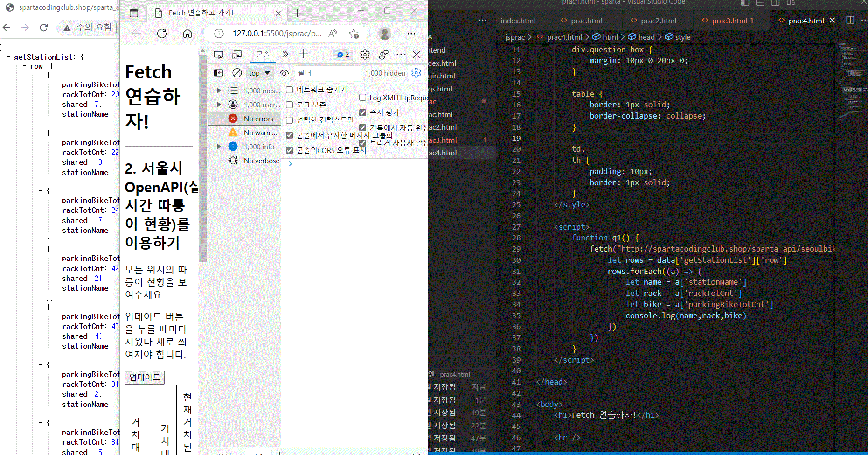Click the jsprac breadcrumb in VS Code

click(515, 37)
